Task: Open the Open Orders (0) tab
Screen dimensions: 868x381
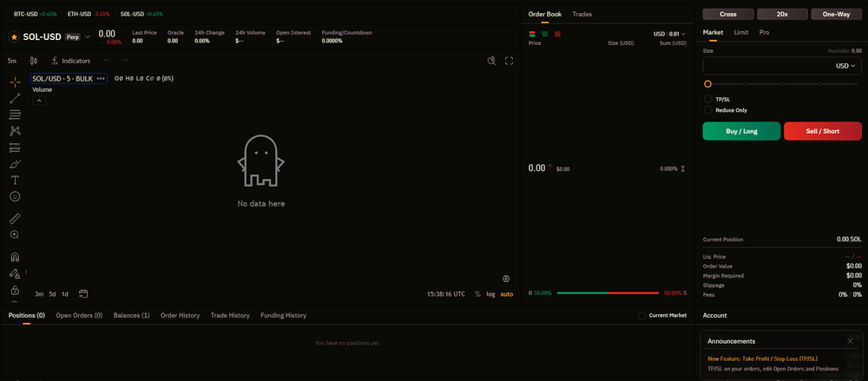Action: tap(79, 316)
